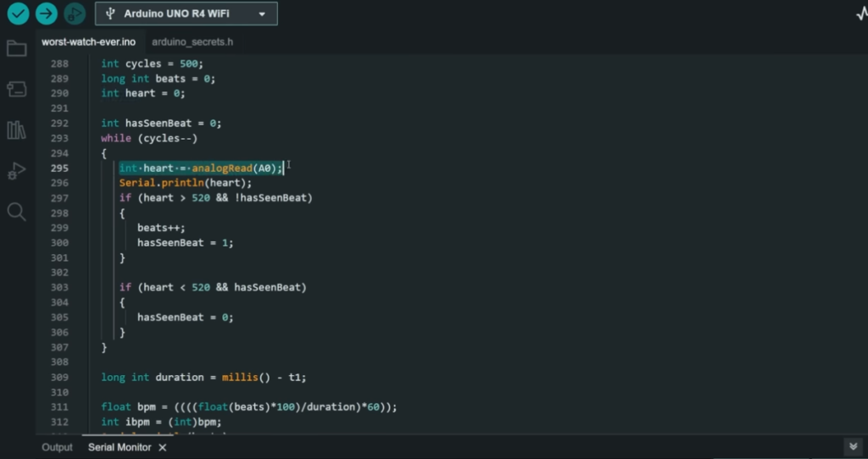Open the Output tab
868x459 pixels.
[57, 447]
